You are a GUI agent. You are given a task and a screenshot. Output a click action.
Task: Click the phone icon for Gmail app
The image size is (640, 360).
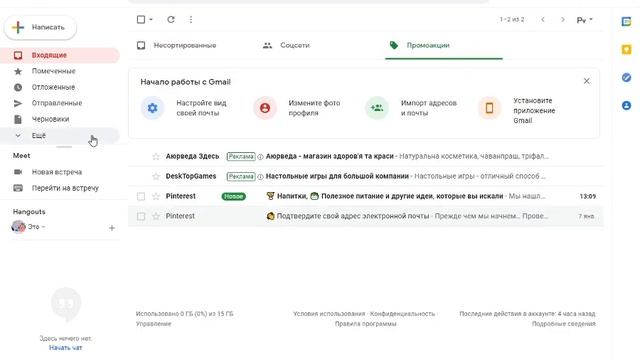(x=489, y=108)
